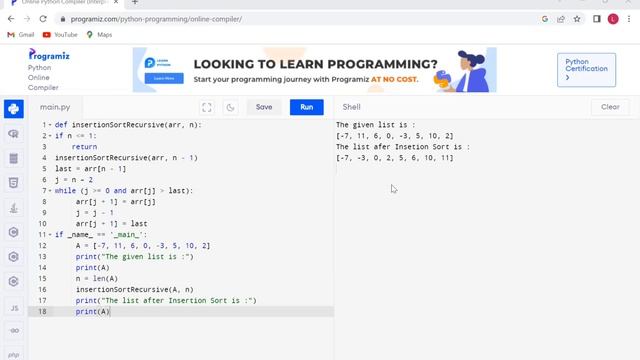Open the Go compiler icon in sidebar
The height and width of the screenshot is (360, 640).
[14, 331]
